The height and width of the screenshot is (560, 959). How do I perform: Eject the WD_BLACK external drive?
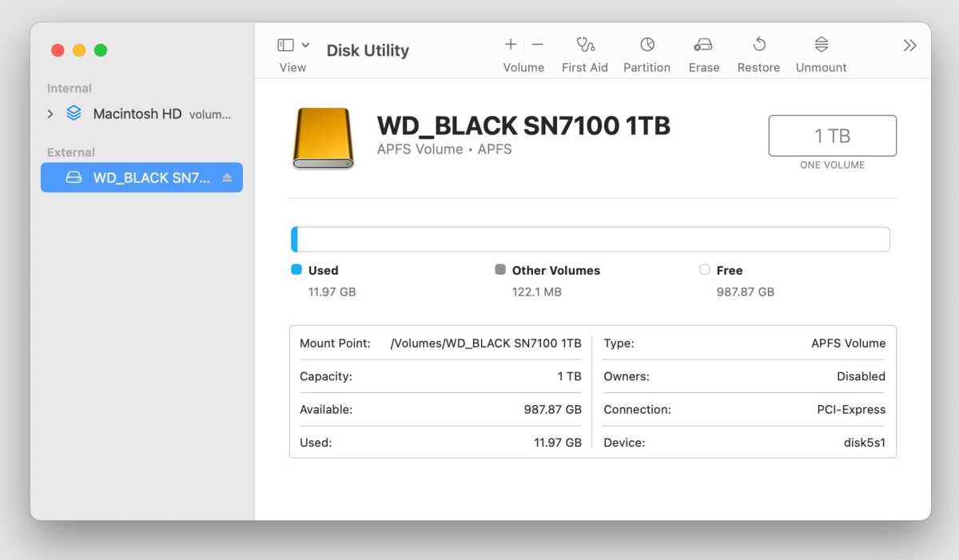pyautogui.click(x=227, y=177)
